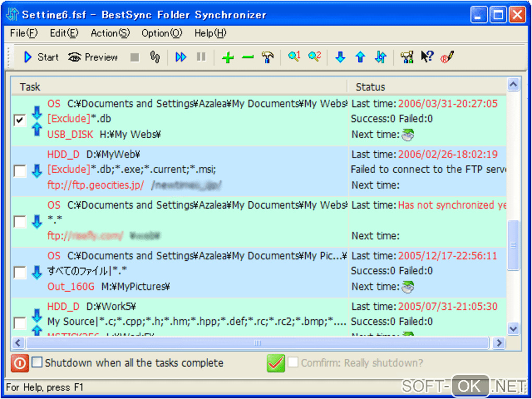Click the double-arrow fast forward icon

tap(181, 57)
